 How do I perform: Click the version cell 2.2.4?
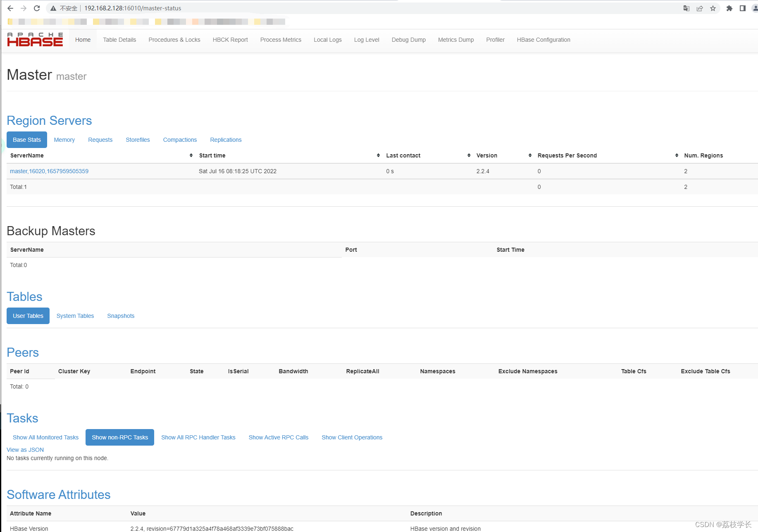(483, 171)
